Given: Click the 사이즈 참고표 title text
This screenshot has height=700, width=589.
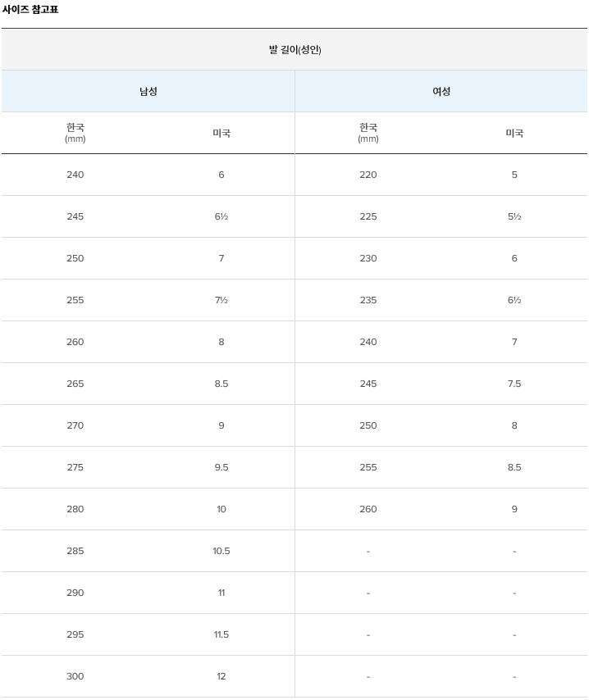Looking at the screenshot, I should point(30,9).
